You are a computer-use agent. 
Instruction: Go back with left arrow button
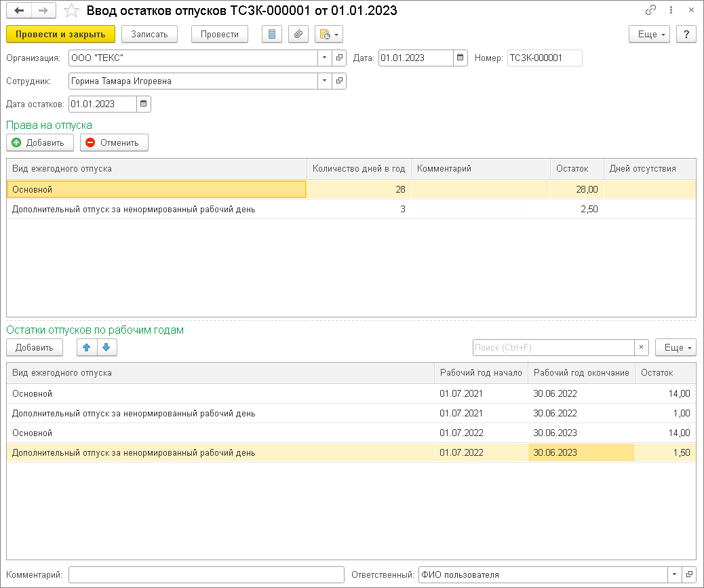[x=19, y=10]
